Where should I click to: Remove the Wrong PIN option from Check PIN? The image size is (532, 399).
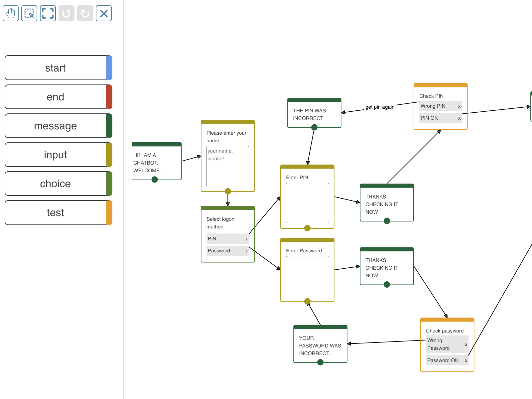pos(459,106)
